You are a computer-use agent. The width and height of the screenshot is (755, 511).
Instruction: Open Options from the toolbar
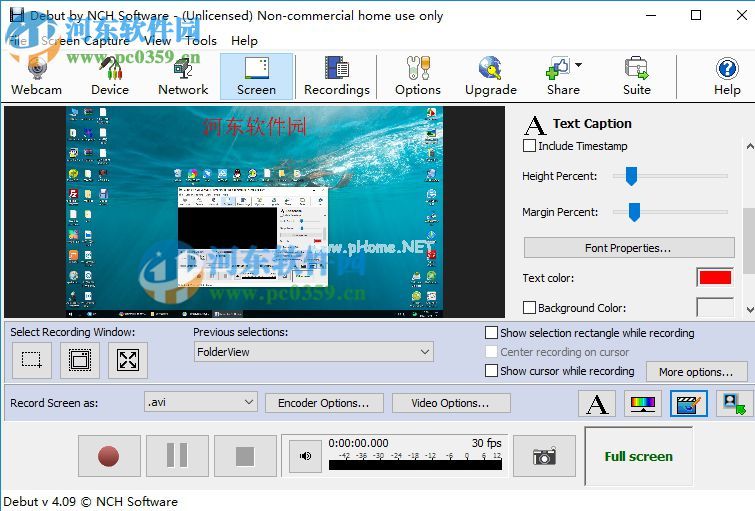point(418,77)
